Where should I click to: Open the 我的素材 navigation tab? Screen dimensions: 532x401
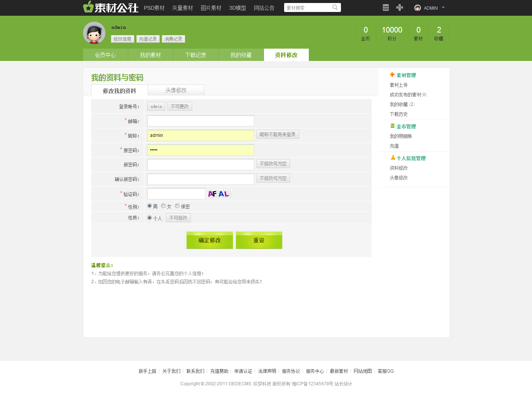coord(150,55)
